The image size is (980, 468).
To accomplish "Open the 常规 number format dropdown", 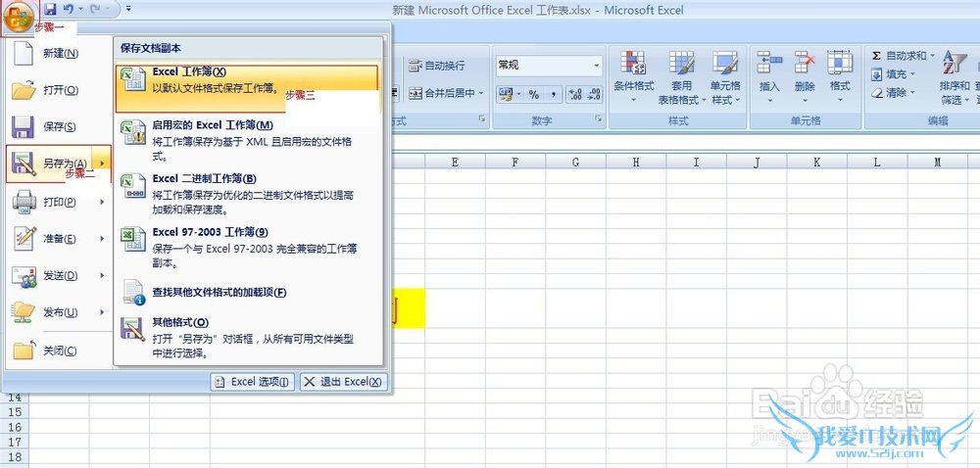I will pyautogui.click(x=597, y=65).
